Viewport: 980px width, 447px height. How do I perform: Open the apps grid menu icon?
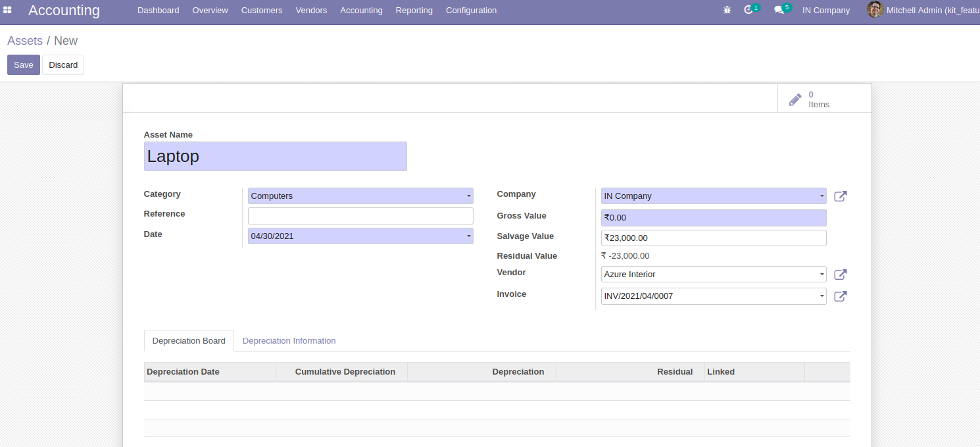coord(7,11)
